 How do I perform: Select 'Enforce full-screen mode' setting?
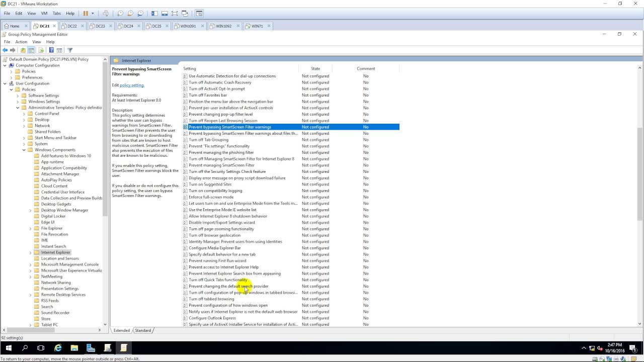pos(211,197)
